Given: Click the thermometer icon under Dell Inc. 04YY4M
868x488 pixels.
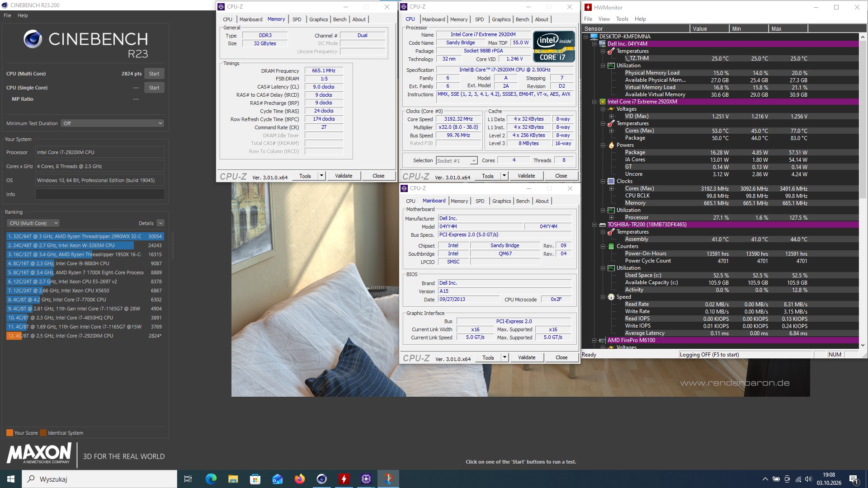Looking at the screenshot, I should [x=611, y=51].
